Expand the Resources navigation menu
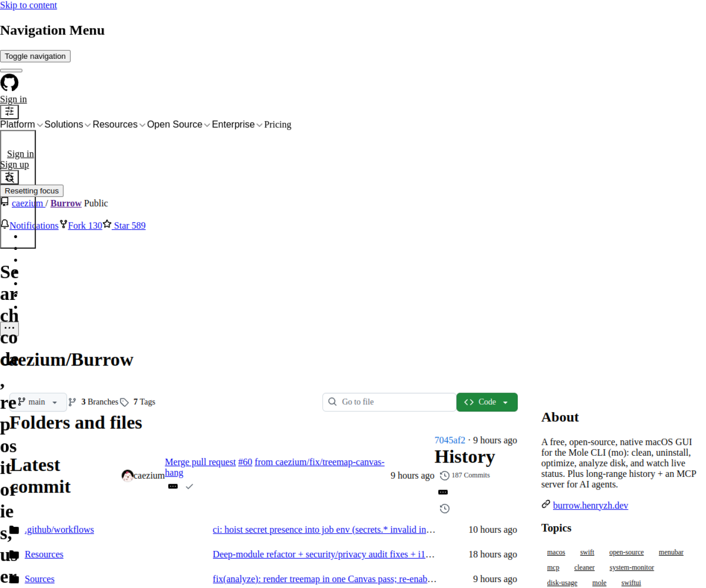The width and height of the screenshot is (706, 588). [x=119, y=124]
